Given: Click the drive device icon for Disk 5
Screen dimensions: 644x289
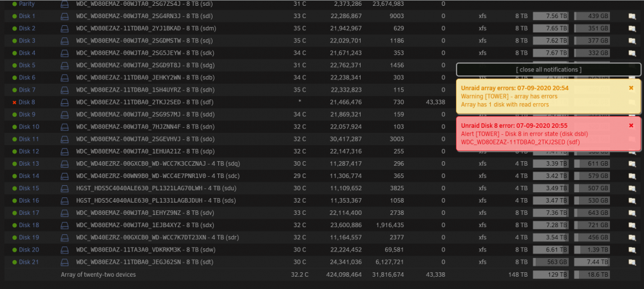Looking at the screenshot, I should point(64,65).
